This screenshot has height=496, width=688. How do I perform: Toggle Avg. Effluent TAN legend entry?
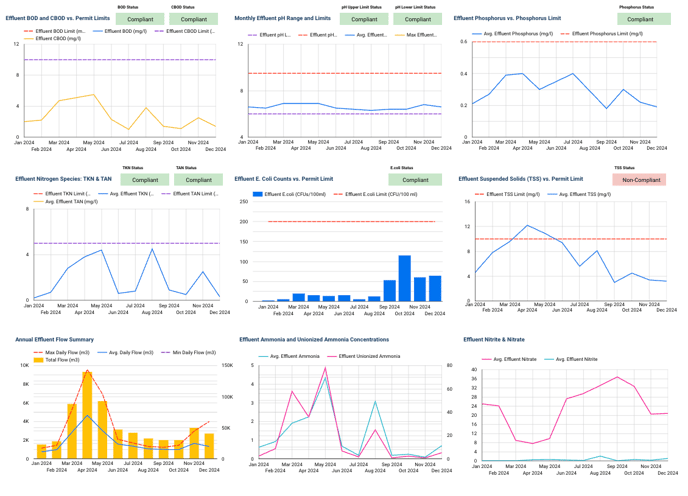tap(71, 201)
